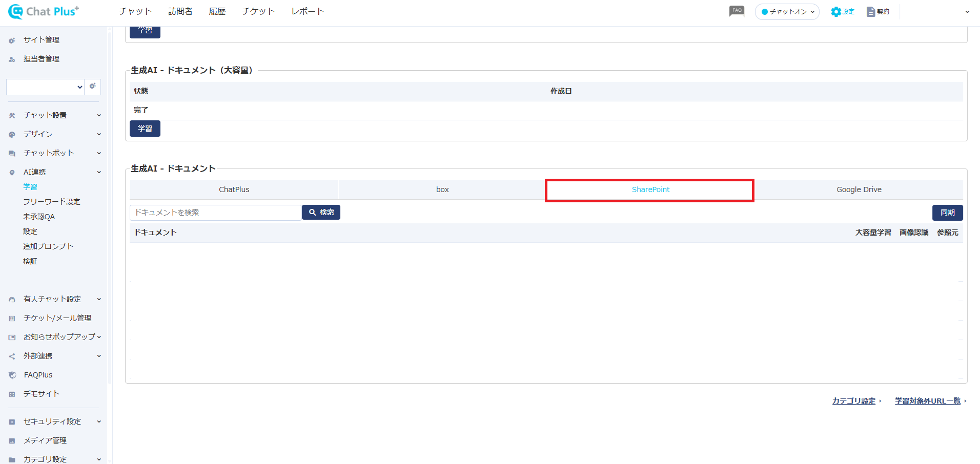
Task: Collapse the AI連携 sidebar section
Action: click(x=99, y=172)
